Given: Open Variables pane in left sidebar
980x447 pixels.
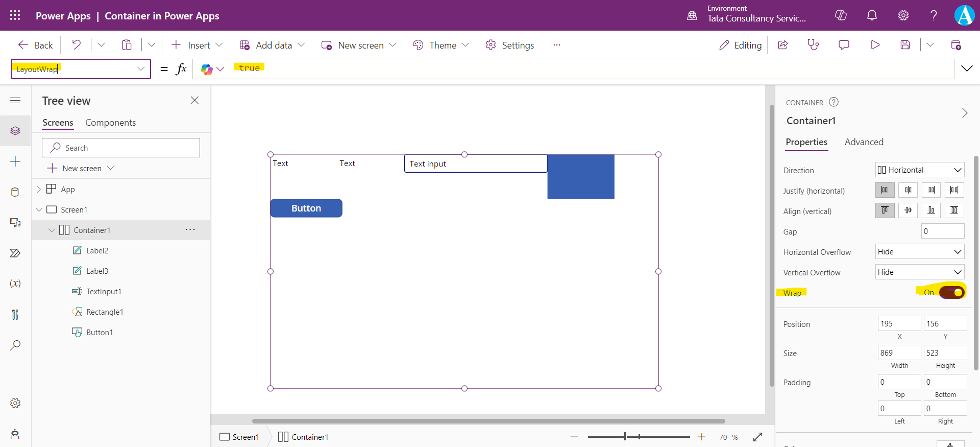Looking at the screenshot, I should click(15, 284).
